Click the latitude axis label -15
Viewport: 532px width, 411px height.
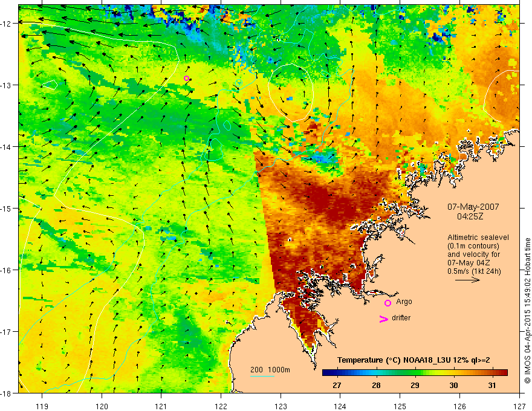[x=7, y=209]
